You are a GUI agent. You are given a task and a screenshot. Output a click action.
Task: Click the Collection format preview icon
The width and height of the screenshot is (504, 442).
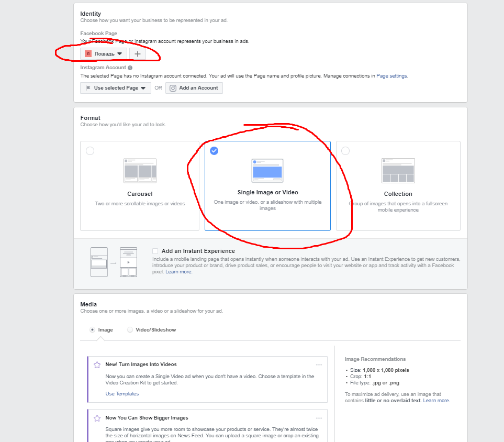398,171
